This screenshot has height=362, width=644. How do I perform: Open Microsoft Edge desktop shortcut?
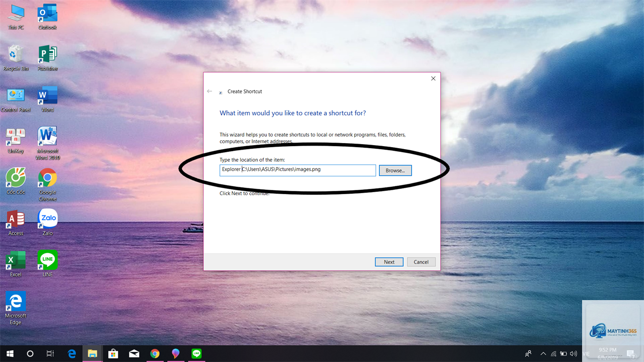[16, 309]
